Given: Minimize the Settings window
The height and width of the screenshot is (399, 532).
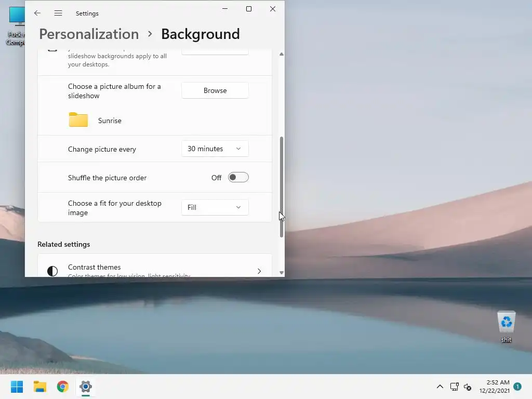Looking at the screenshot, I should [225, 9].
